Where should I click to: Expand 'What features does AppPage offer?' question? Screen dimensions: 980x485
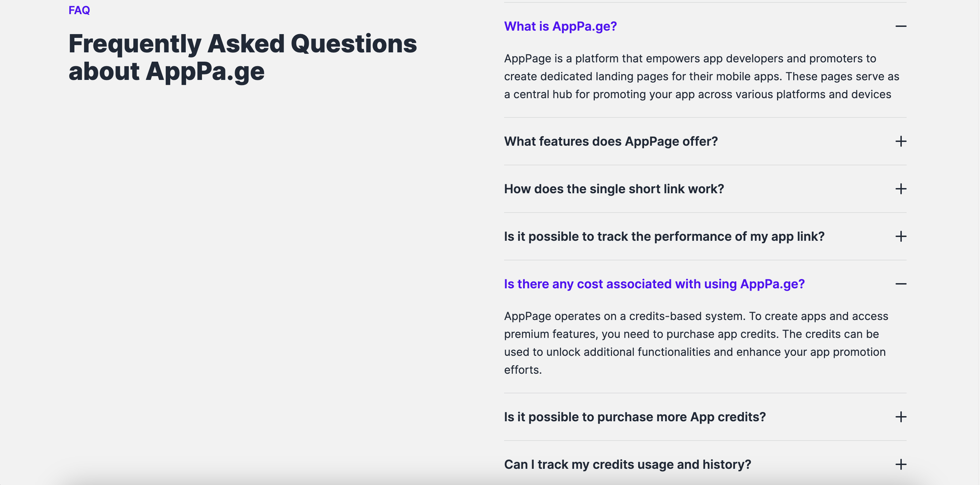tap(611, 142)
